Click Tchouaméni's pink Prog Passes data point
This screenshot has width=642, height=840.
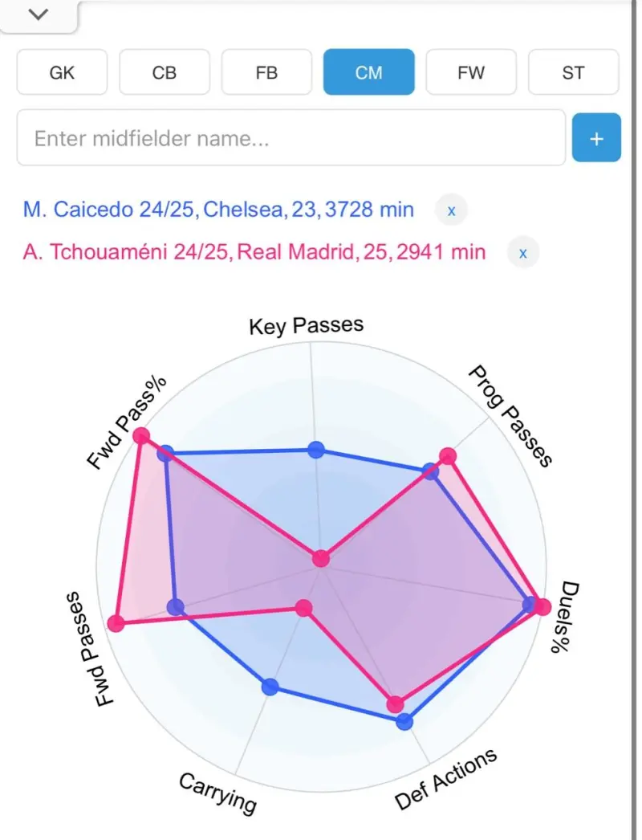click(x=448, y=456)
